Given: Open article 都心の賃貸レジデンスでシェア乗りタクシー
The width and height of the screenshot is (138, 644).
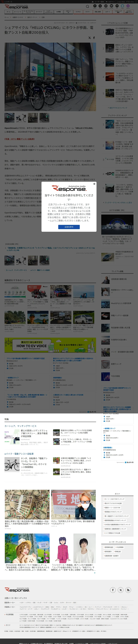Looking at the screenshot, I should click(34, 433).
